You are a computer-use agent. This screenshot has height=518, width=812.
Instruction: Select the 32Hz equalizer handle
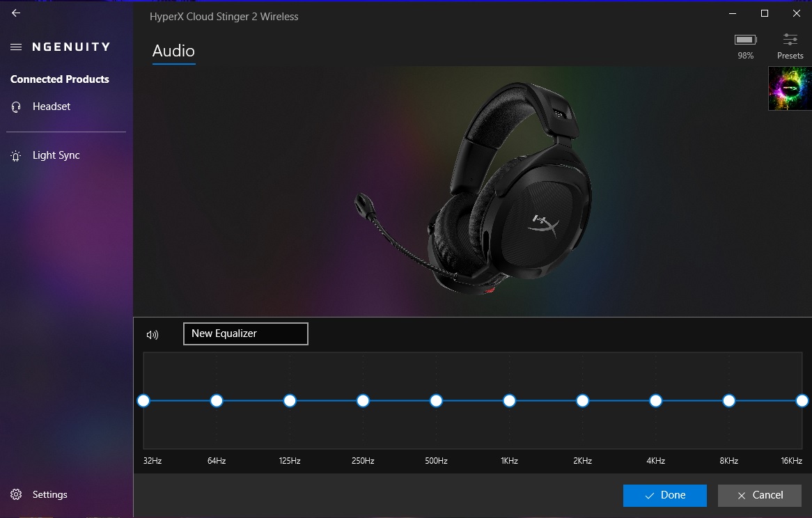(x=143, y=400)
